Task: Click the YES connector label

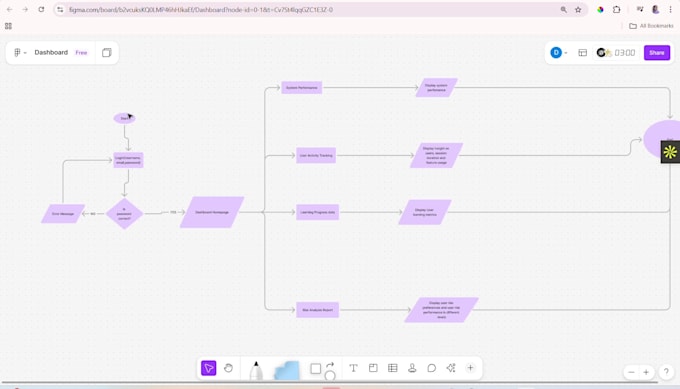Action: coord(173,212)
